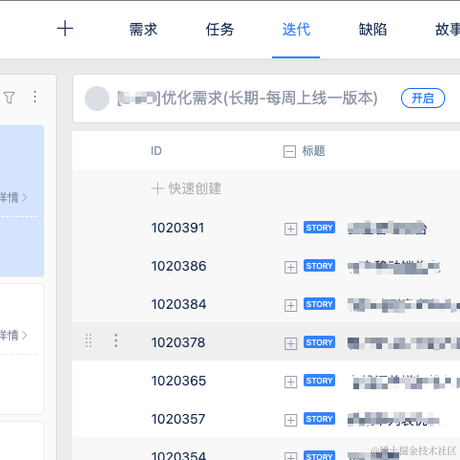Select ID 1020391

[x=178, y=228]
